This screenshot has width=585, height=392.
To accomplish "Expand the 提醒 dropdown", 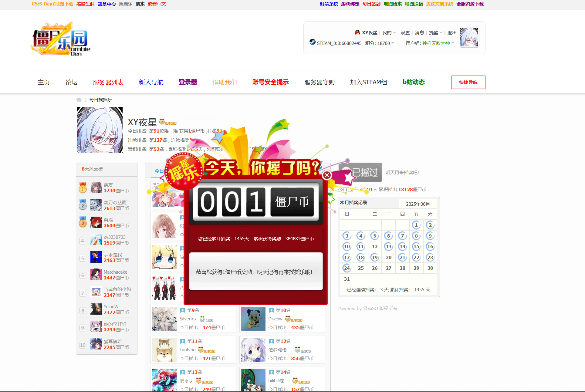I will coord(436,32).
